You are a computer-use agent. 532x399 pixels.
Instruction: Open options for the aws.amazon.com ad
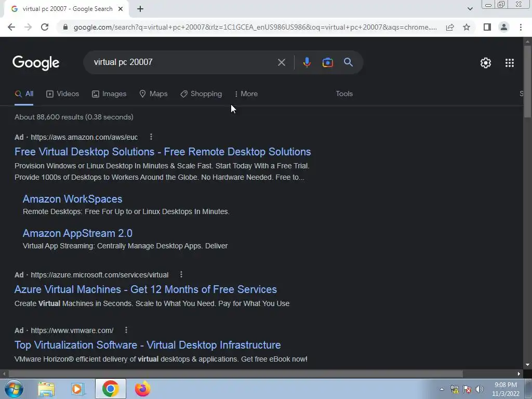click(151, 137)
